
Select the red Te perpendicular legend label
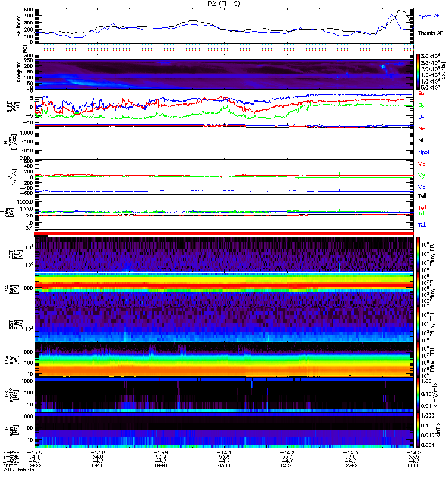[422, 207]
